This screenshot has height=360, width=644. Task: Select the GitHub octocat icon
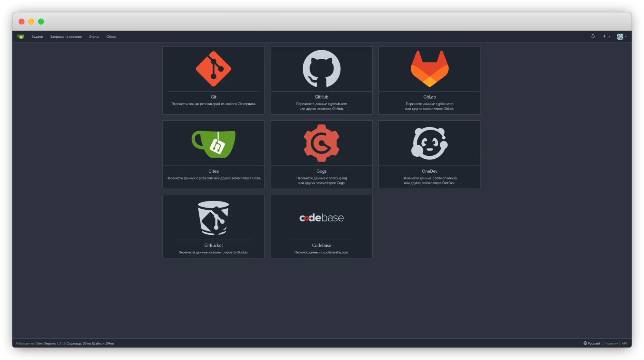tap(321, 69)
